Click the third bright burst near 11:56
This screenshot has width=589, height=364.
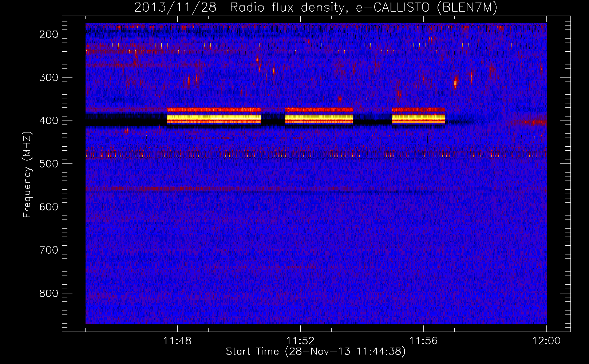419,116
